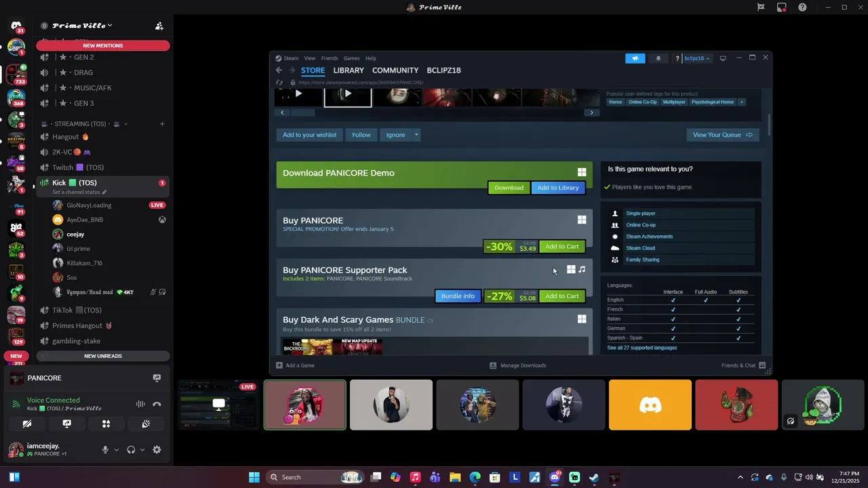868x488 pixels.
Task: Add PANICORE Supporter Pack to cart
Action: tap(562, 296)
